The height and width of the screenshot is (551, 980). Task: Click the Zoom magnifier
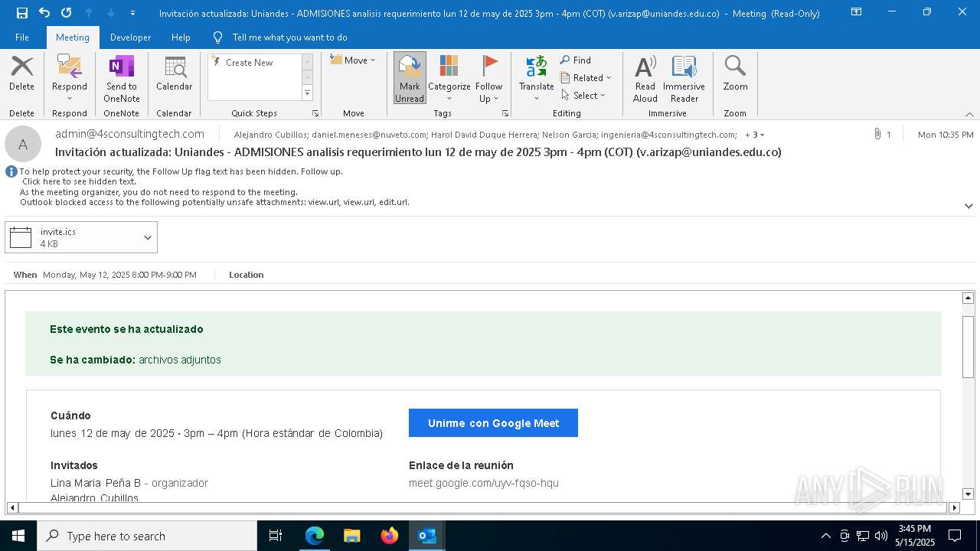(735, 74)
